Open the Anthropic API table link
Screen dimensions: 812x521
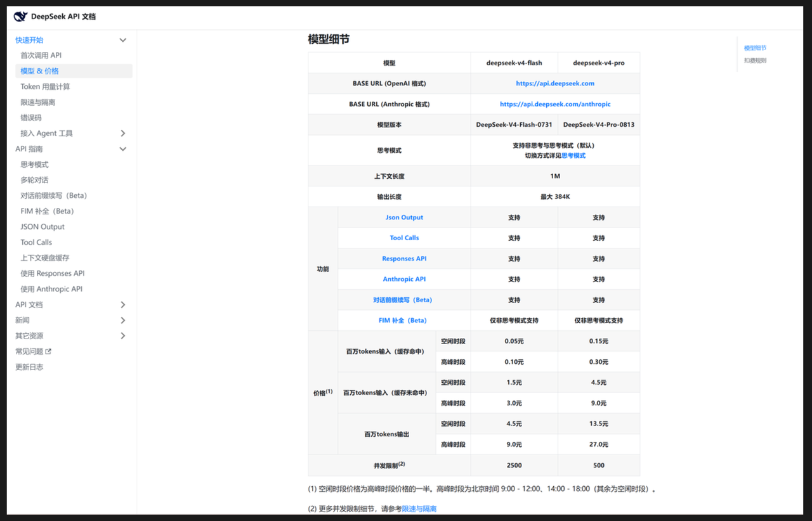coord(404,279)
